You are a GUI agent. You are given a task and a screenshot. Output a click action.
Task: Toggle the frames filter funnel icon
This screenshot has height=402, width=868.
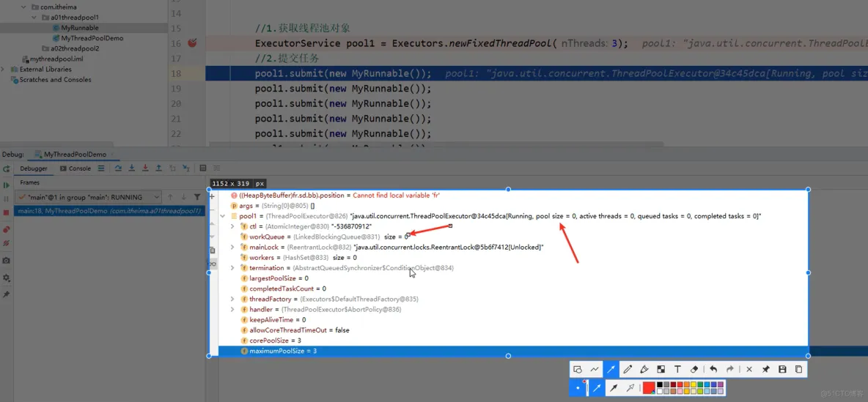tap(197, 197)
